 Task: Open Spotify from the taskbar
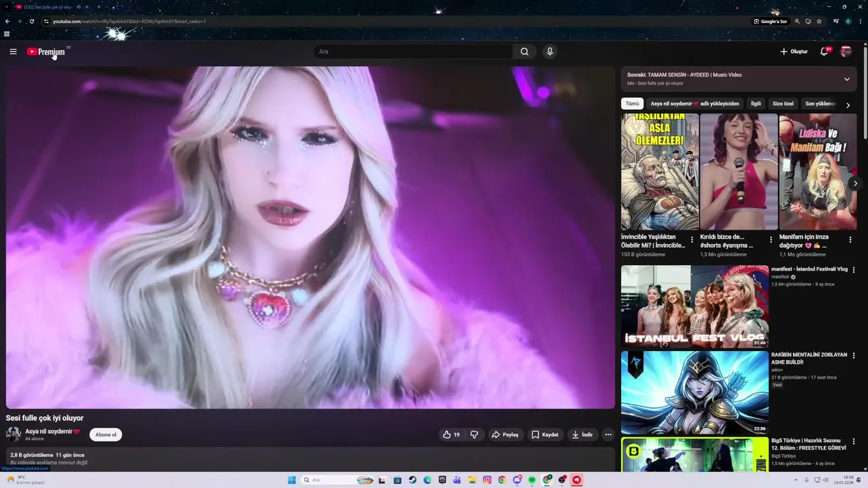[532, 480]
